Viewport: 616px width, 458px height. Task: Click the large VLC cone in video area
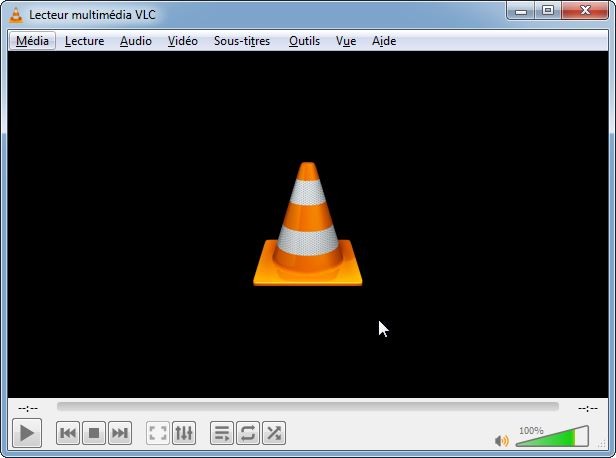pos(308,224)
